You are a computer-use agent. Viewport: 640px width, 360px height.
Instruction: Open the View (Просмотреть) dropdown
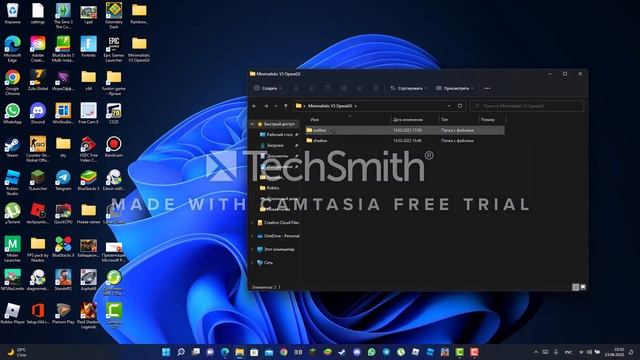[x=455, y=88]
